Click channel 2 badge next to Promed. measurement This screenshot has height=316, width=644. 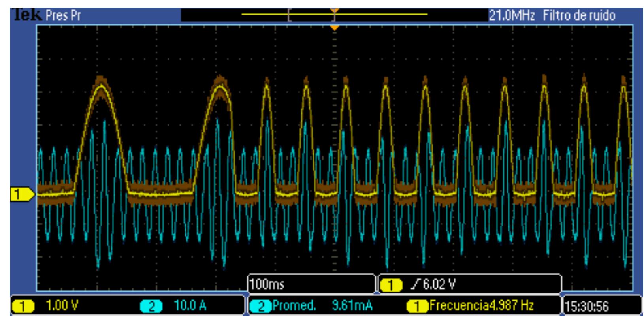260,306
